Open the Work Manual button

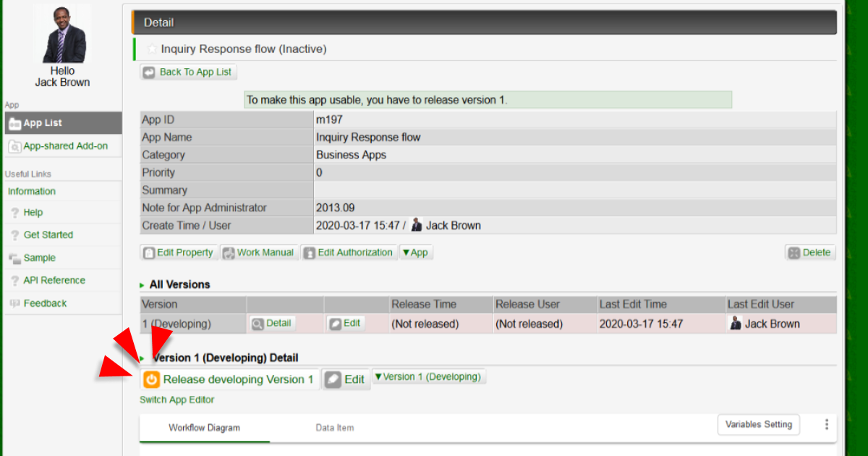pos(258,253)
